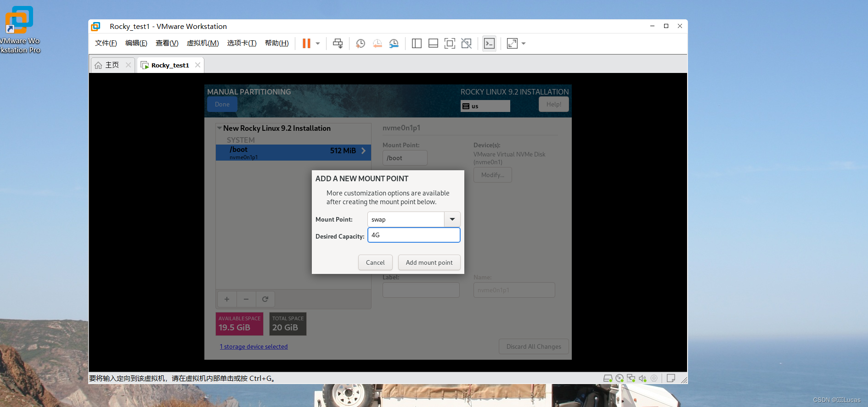This screenshot has width=868, height=407.
Task: Open the 帮助(H) menu
Action: [x=276, y=43]
